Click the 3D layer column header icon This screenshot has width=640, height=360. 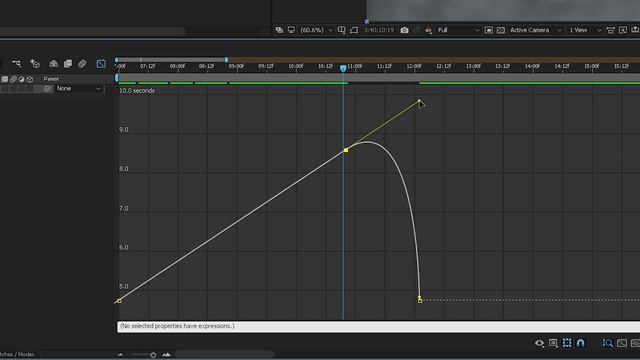click(30, 79)
